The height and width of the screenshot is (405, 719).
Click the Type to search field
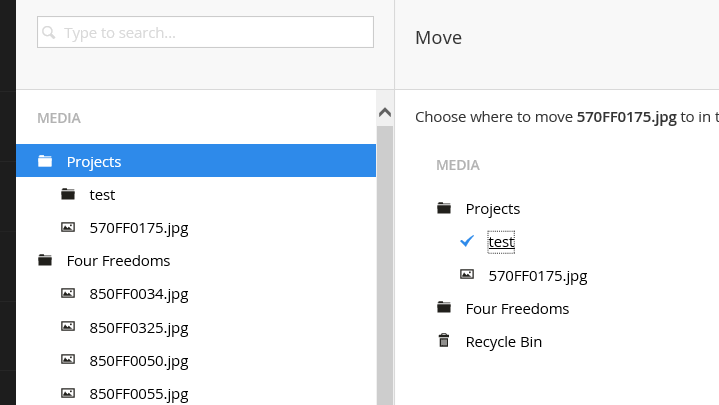(x=205, y=32)
